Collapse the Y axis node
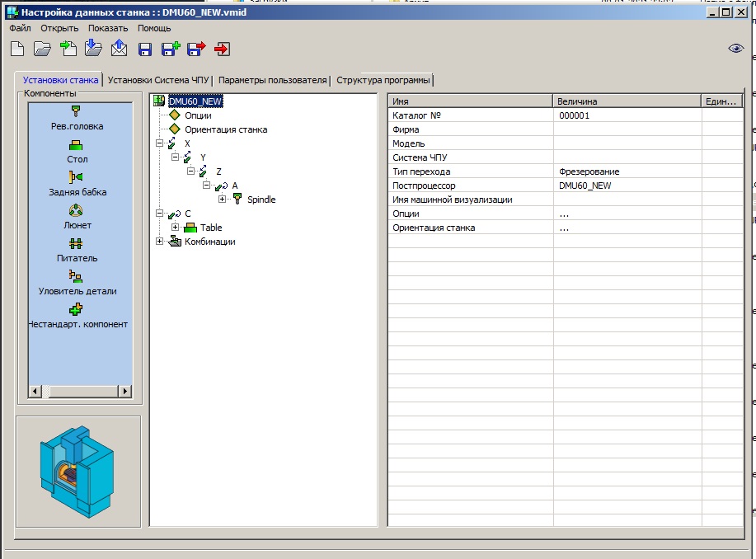756x559 pixels. click(x=175, y=157)
